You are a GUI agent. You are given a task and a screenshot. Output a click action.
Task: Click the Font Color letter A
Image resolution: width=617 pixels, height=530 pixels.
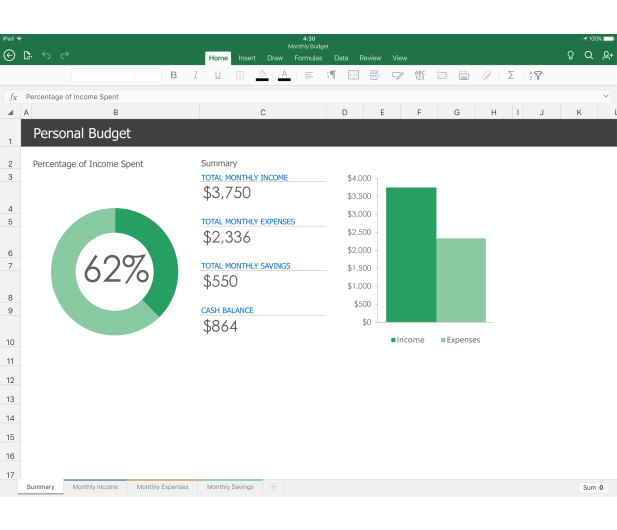[x=284, y=75]
